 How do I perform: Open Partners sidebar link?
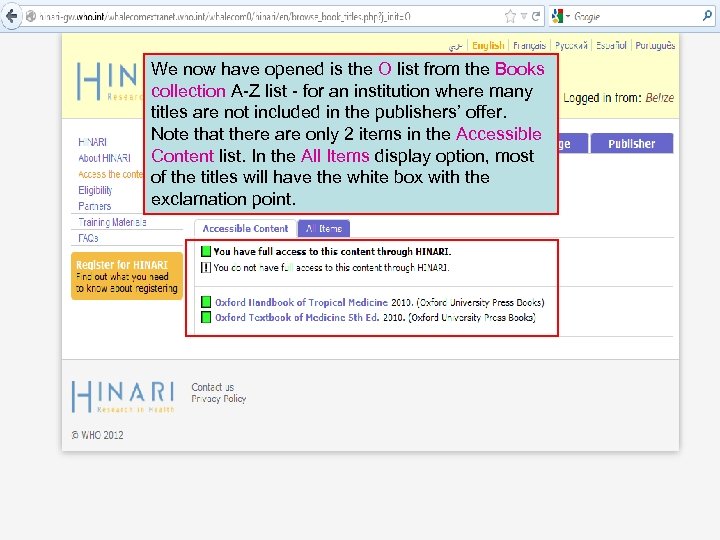point(95,206)
